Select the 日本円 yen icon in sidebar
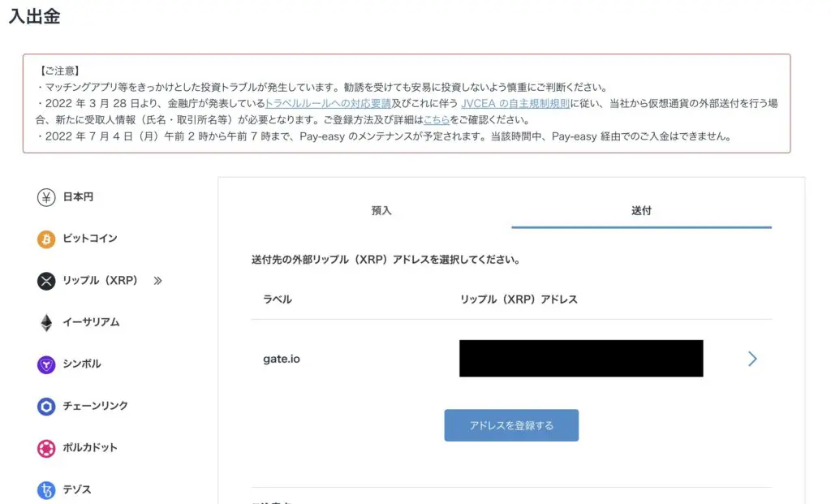 pos(46,196)
